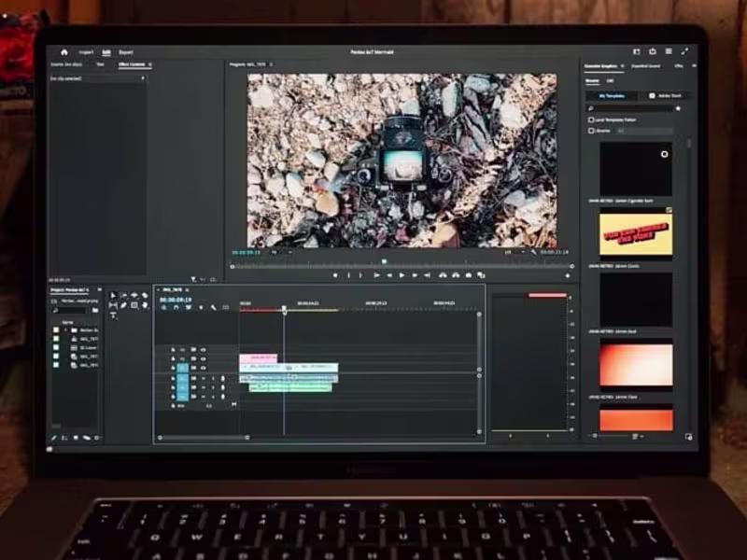
Task: Lock the top video track
Action: (174, 350)
